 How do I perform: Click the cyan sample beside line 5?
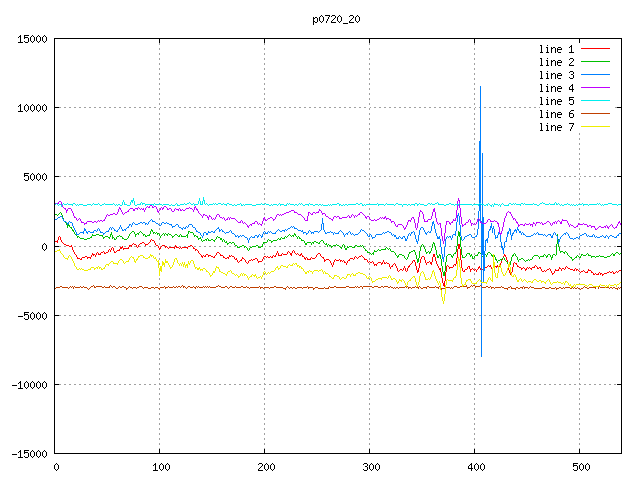(596, 101)
